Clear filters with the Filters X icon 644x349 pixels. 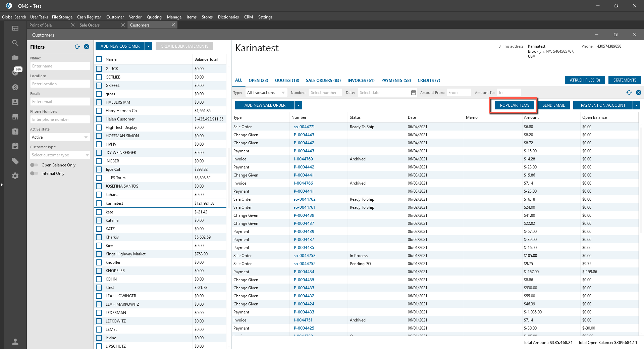point(87,47)
